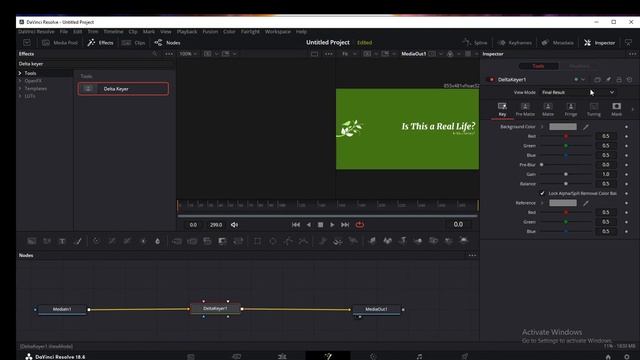Toggle keyframe for Balance parameter

626,184
